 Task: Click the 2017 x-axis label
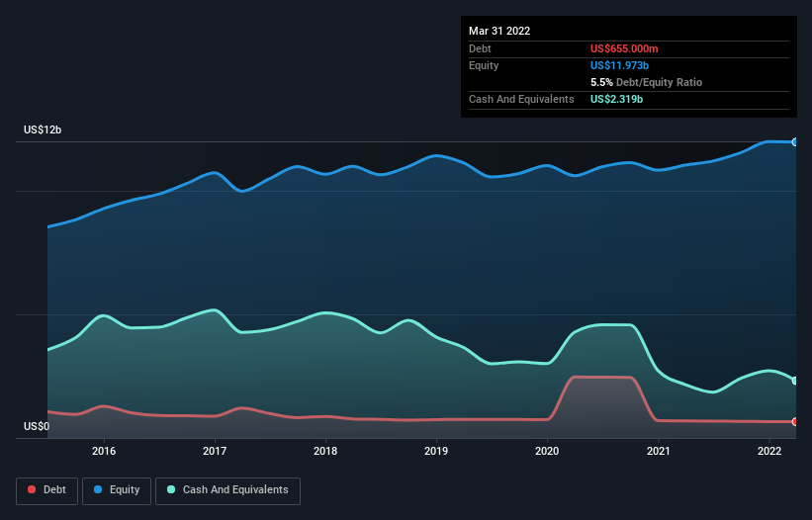215,451
